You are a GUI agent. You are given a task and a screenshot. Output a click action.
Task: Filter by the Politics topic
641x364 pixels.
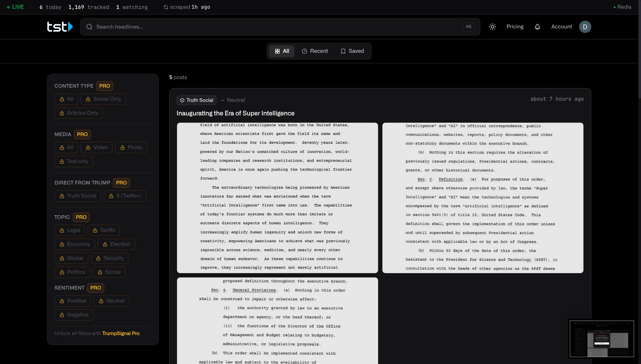click(x=72, y=272)
